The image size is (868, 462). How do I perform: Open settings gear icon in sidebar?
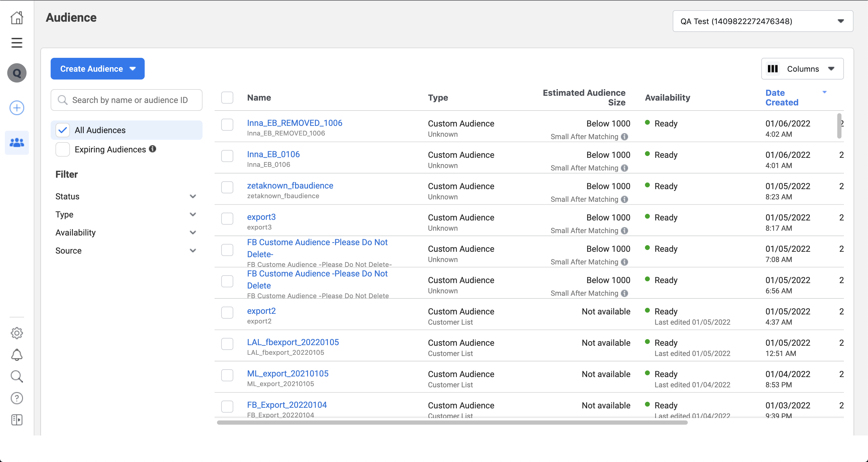(x=17, y=333)
